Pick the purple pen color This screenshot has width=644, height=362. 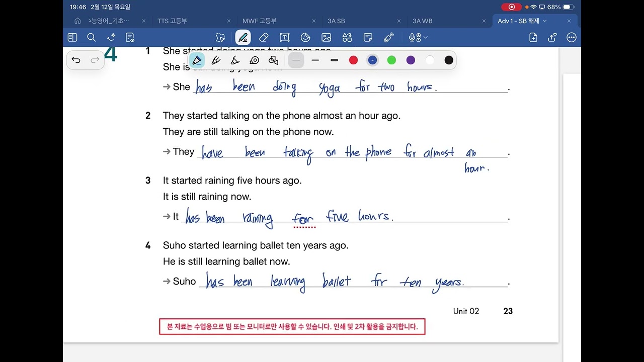(411, 60)
